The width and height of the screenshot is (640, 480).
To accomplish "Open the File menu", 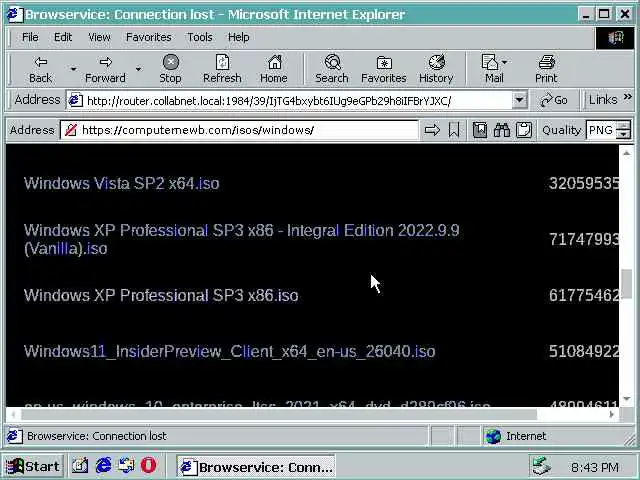I will tap(30, 37).
